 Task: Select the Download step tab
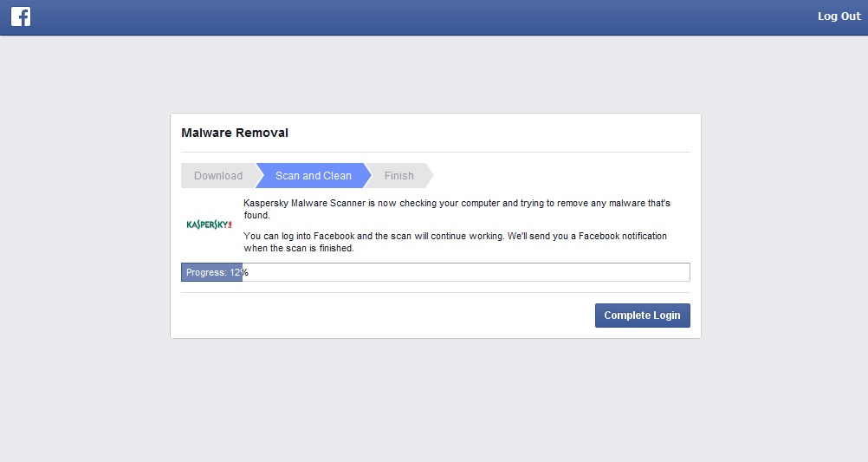tap(218, 176)
